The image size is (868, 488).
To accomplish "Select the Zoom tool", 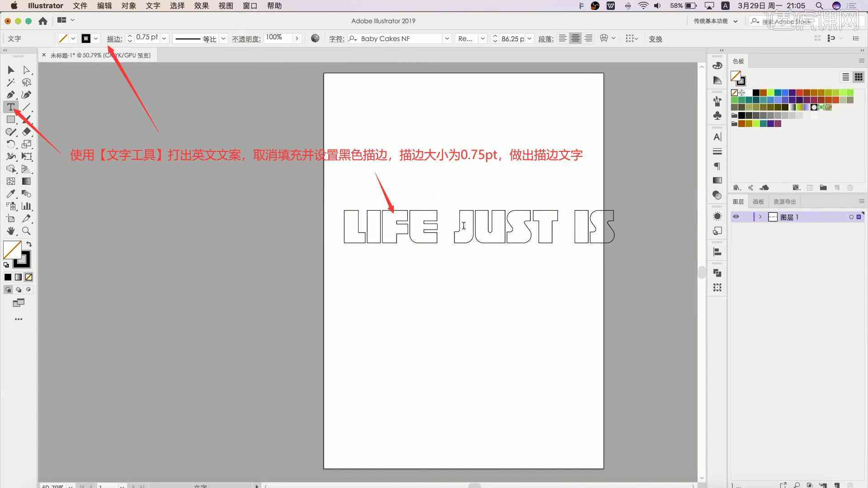I will tap(27, 231).
